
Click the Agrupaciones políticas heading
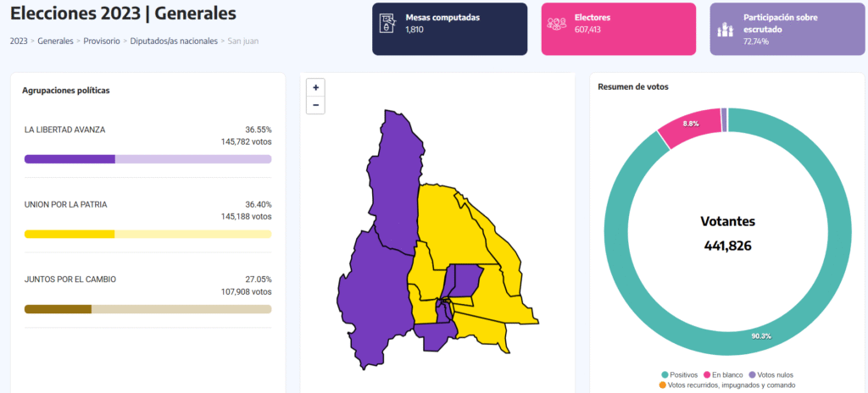point(66,91)
